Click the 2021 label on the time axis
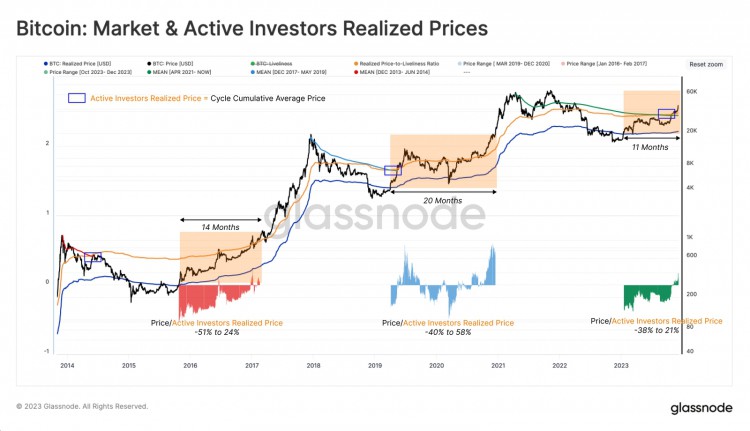 pyautogui.click(x=498, y=365)
